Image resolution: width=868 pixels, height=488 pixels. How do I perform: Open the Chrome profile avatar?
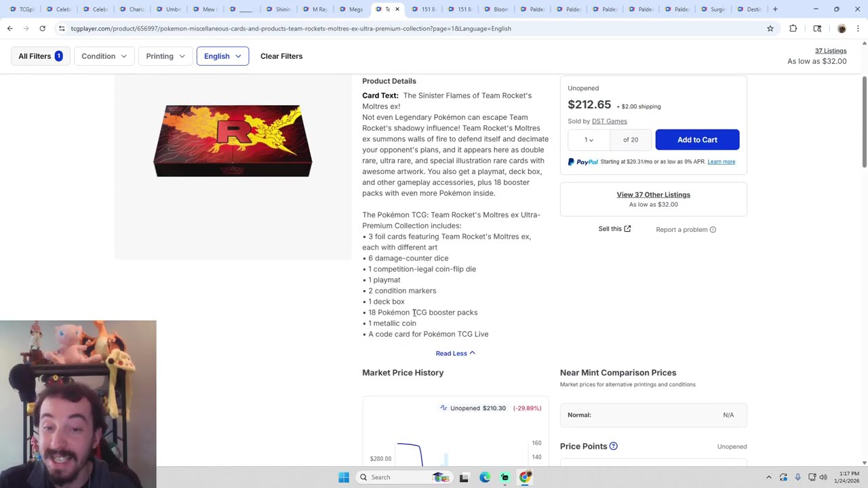point(842,28)
